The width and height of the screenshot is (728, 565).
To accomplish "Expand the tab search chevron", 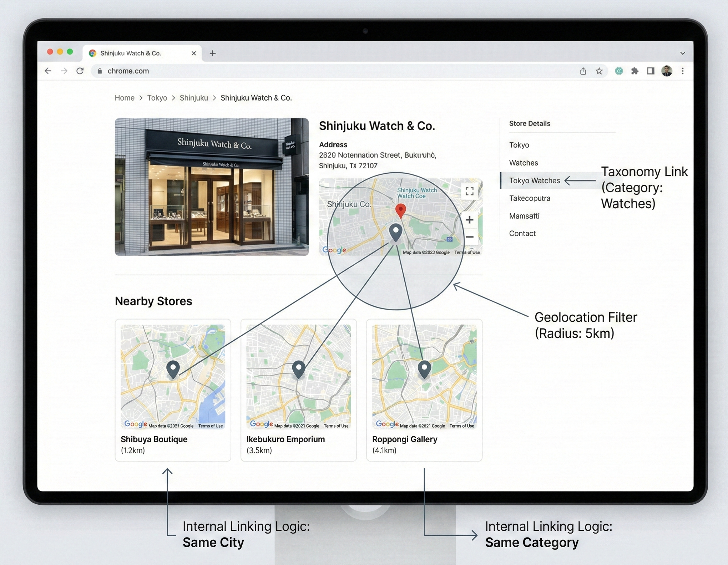I will 682,53.
